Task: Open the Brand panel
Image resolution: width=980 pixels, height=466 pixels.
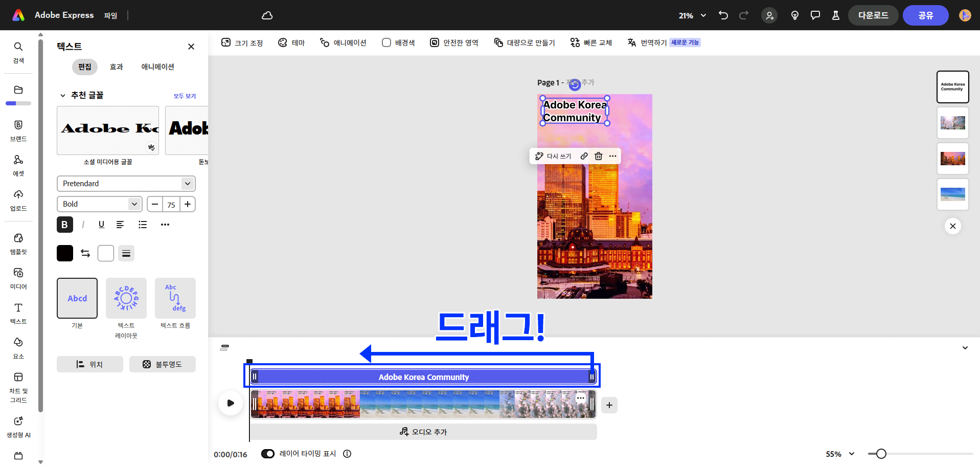Action: pos(18,131)
